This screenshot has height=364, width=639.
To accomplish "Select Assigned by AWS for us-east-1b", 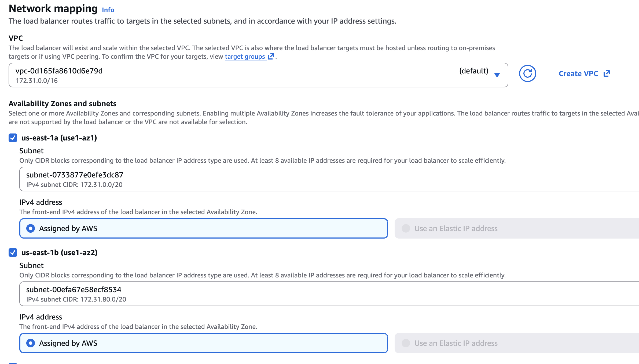I will (x=31, y=343).
